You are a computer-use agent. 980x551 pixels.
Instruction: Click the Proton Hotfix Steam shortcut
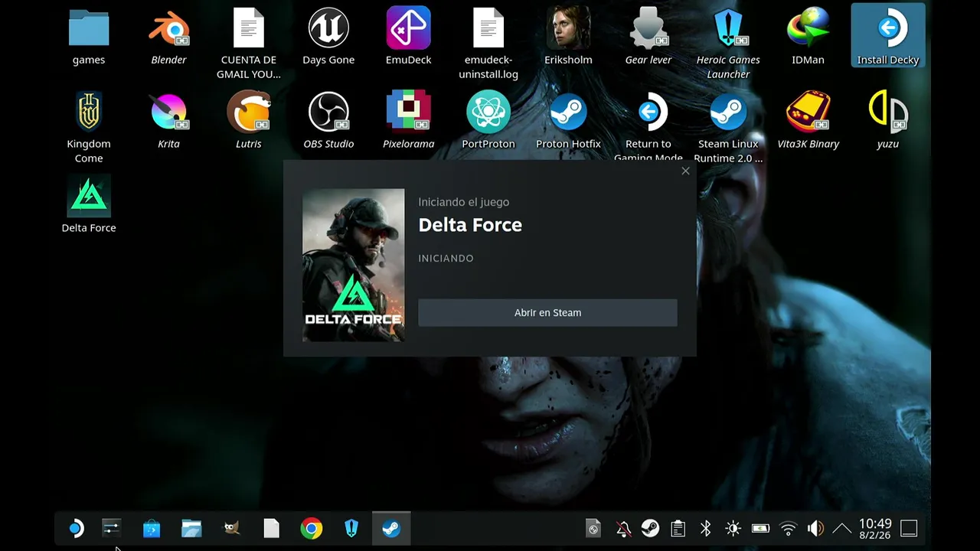tap(568, 121)
